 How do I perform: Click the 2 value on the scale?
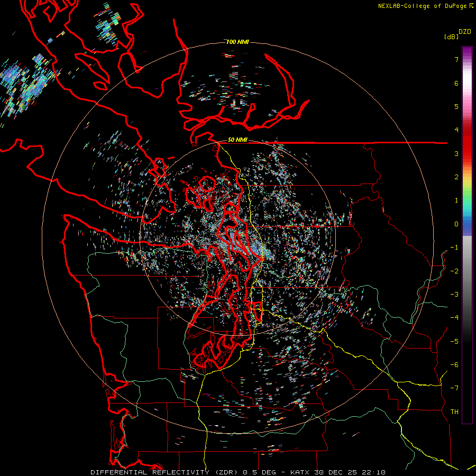[456, 177]
